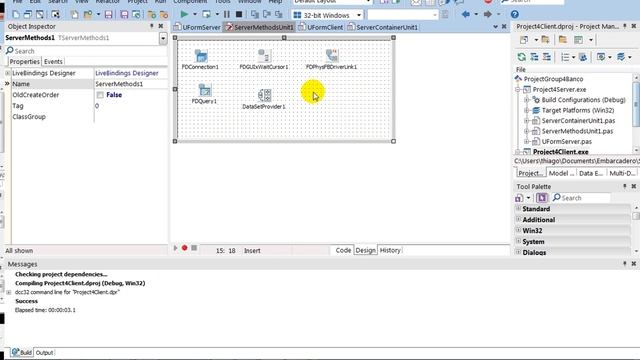This screenshot has height=360, width=640.
Task: Toggle the OldCreateOrder checkbox
Action: point(100,95)
